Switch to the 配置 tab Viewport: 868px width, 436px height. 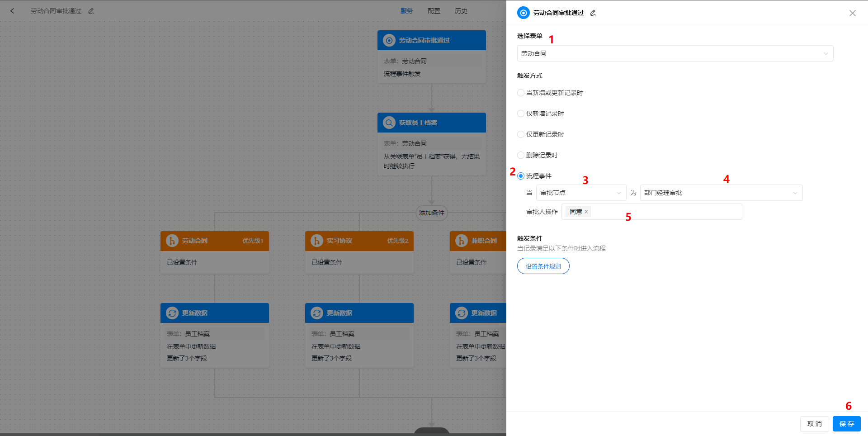[x=434, y=10]
